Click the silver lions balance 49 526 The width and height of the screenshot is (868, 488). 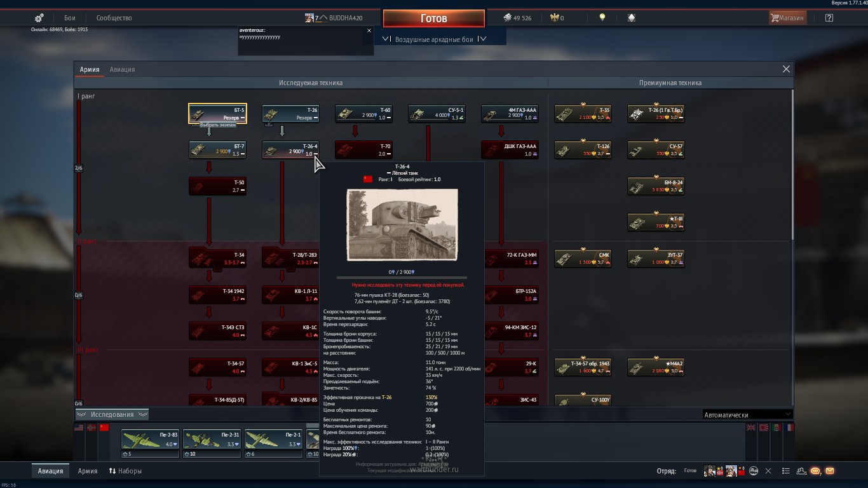coord(518,18)
